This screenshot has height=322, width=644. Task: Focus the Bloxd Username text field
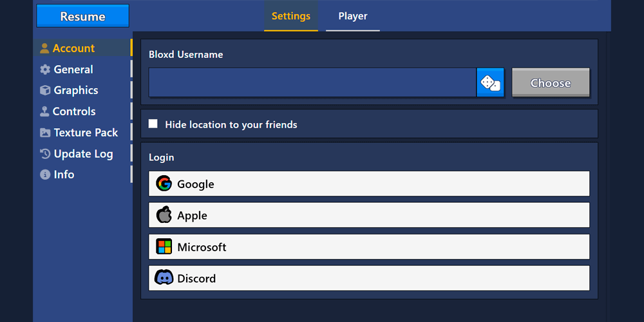click(x=312, y=83)
